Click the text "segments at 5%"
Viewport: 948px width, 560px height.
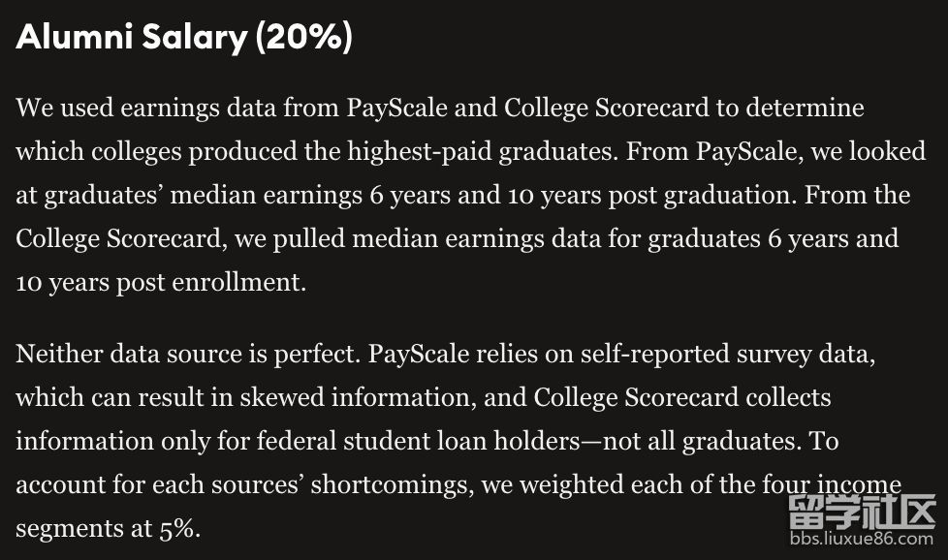point(108,529)
